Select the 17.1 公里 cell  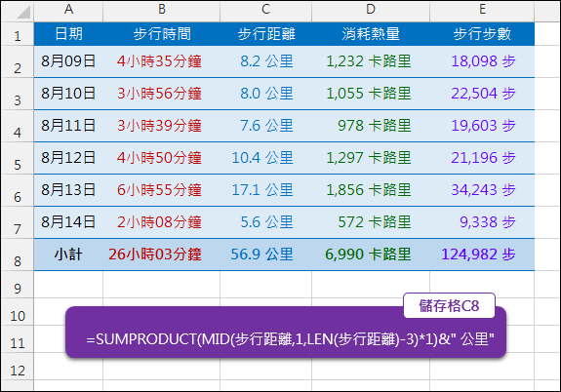tap(265, 190)
